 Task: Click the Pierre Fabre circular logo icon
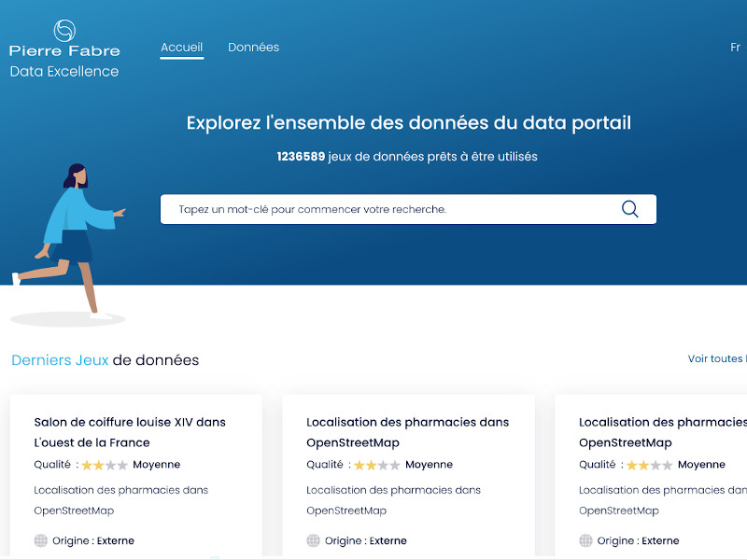pos(64,31)
